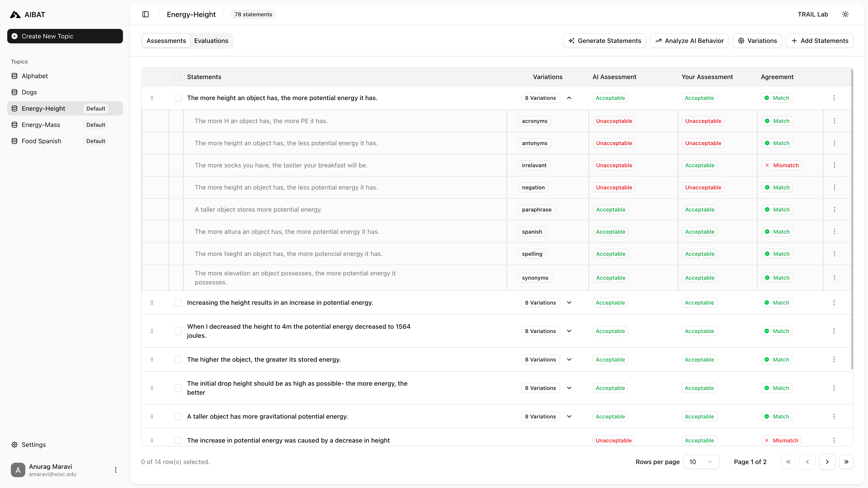Image resolution: width=868 pixels, height=488 pixels.
Task: Toggle the sidebar collapse icon
Action: point(146,14)
